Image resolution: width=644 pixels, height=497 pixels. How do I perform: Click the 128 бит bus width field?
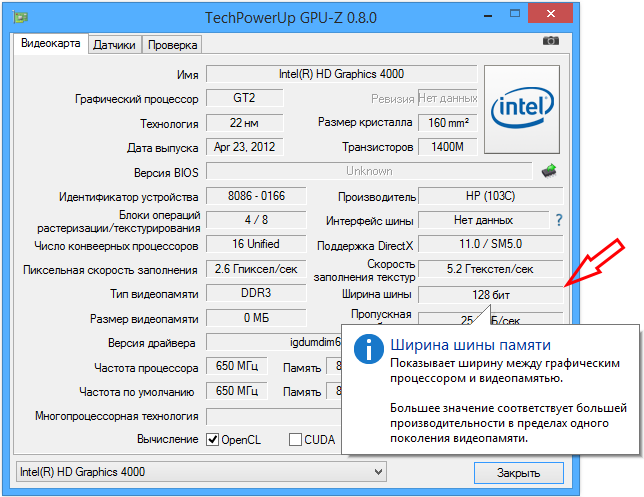490,295
